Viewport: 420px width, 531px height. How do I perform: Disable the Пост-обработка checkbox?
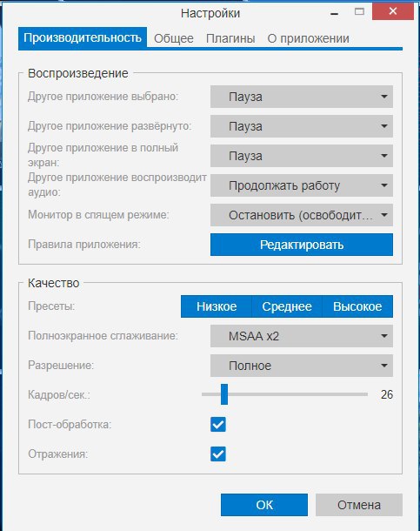click(x=218, y=424)
